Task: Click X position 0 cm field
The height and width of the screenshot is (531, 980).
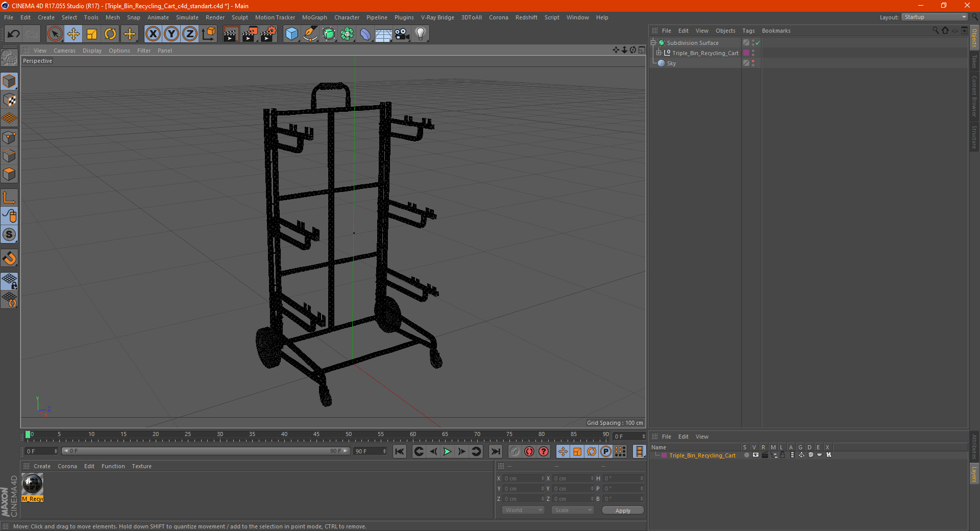Action: [524, 478]
